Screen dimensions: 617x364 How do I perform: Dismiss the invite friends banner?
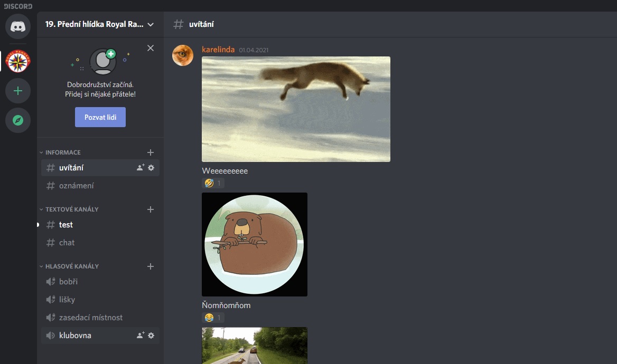(x=151, y=48)
